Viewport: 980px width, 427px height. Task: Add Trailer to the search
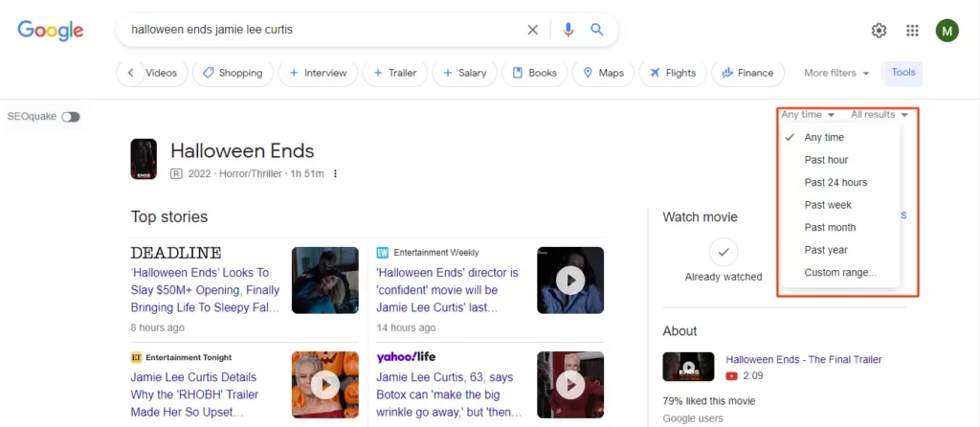point(394,73)
